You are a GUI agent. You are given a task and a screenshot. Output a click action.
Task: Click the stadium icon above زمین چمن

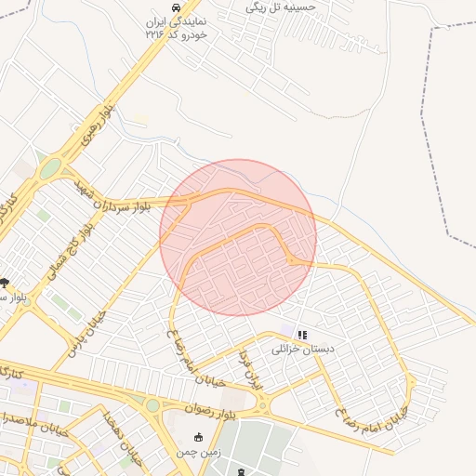point(198,438)
